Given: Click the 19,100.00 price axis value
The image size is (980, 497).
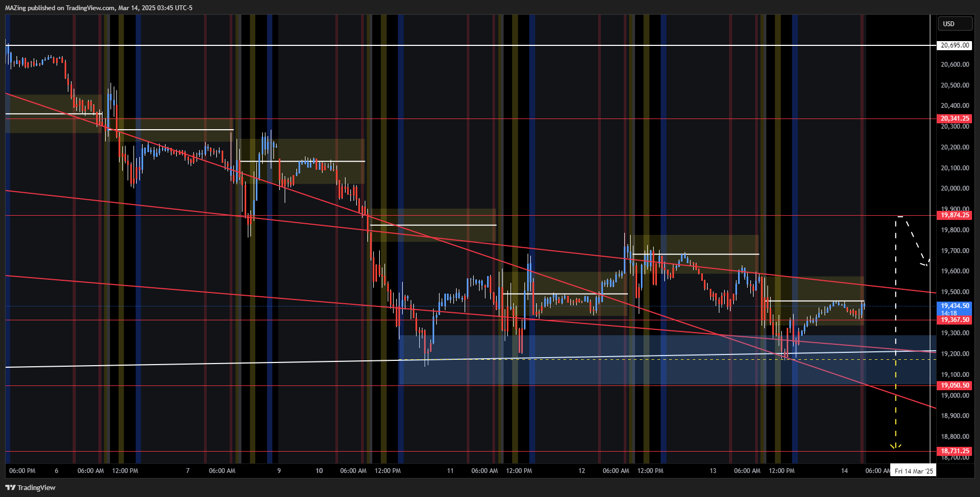Looking at the screenshot, I should click(955, 375).
